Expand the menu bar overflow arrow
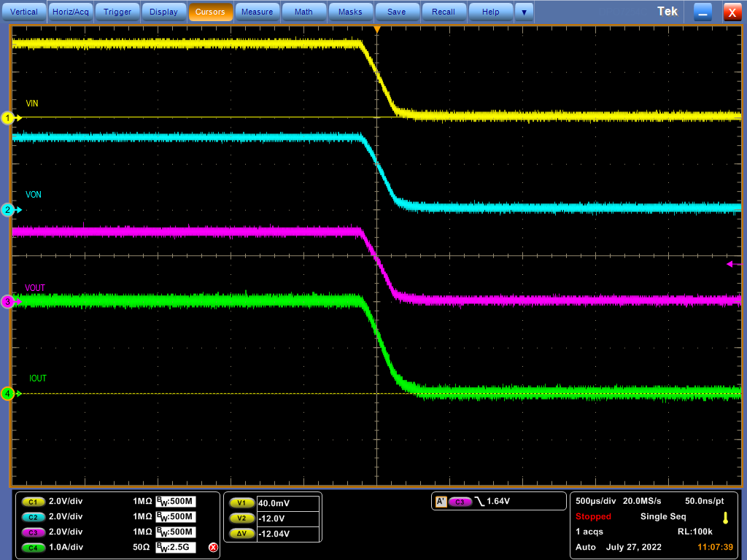 pos(524,12)
